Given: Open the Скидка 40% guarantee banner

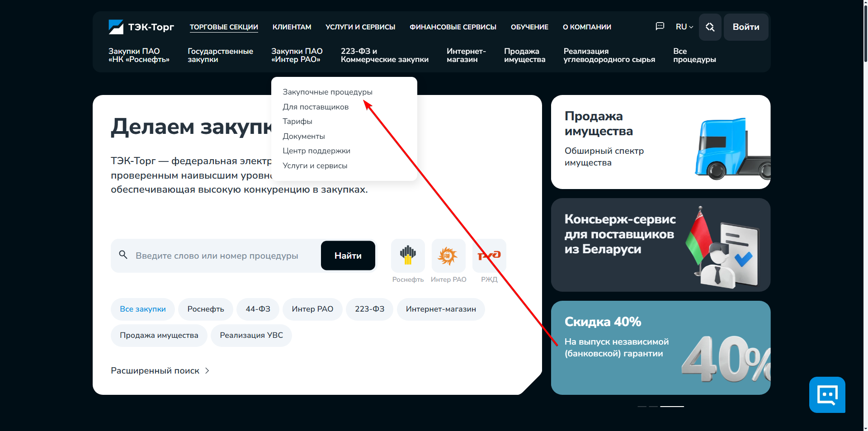Looking at the screenshot, I should tap(660, 348).
